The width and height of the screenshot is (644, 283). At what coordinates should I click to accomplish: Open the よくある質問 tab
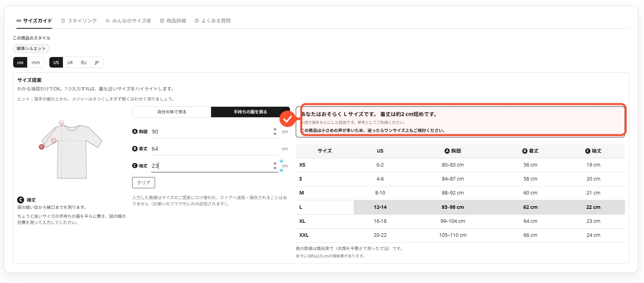[213, 21]
